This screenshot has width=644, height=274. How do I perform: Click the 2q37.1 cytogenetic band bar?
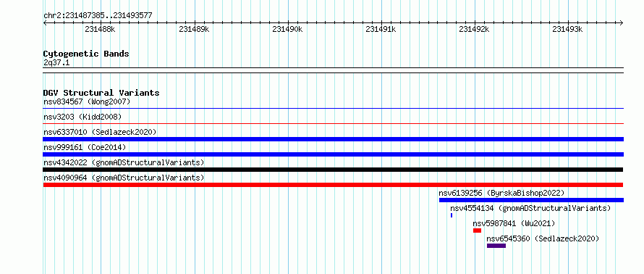coord(334,70)
